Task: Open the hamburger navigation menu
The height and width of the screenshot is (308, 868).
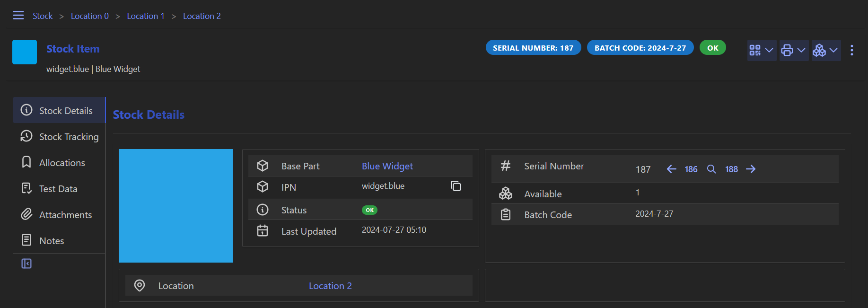Action: tap(18, 16)
